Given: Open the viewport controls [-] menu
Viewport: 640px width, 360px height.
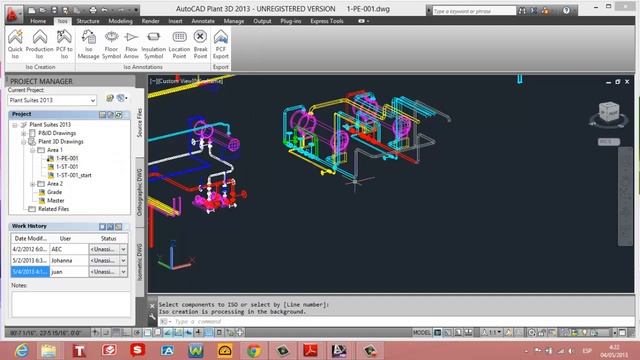Looking at the screenshot, I should pos(152,81).
